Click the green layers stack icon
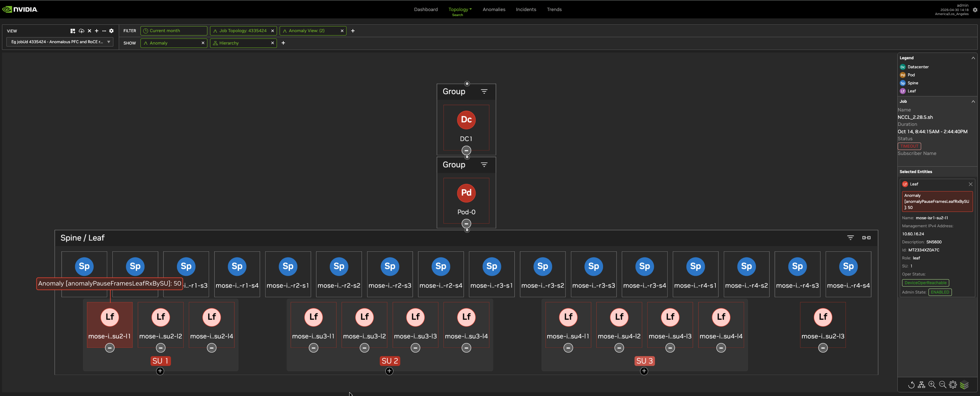The height and width of the screenshot is (396, 980). tap(964, 385)
